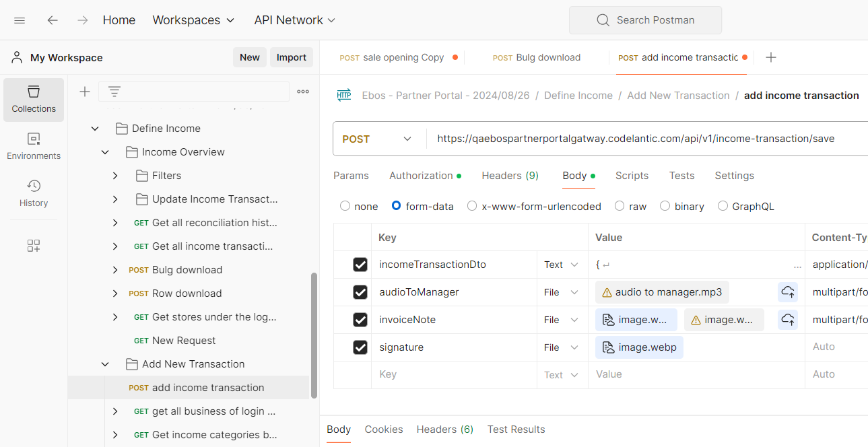868x447 pixels.
Task: Select the GraphQL body radio
Action: [723, 206]
